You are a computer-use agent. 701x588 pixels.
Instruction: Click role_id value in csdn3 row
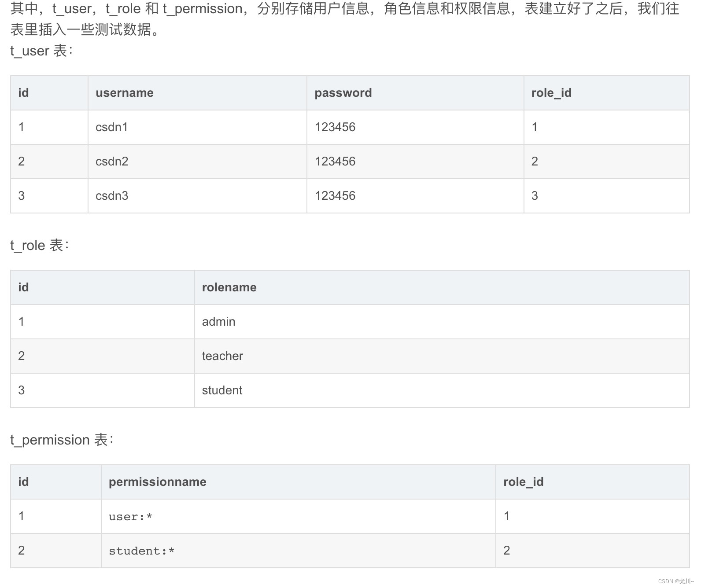[x=606, y=196]
